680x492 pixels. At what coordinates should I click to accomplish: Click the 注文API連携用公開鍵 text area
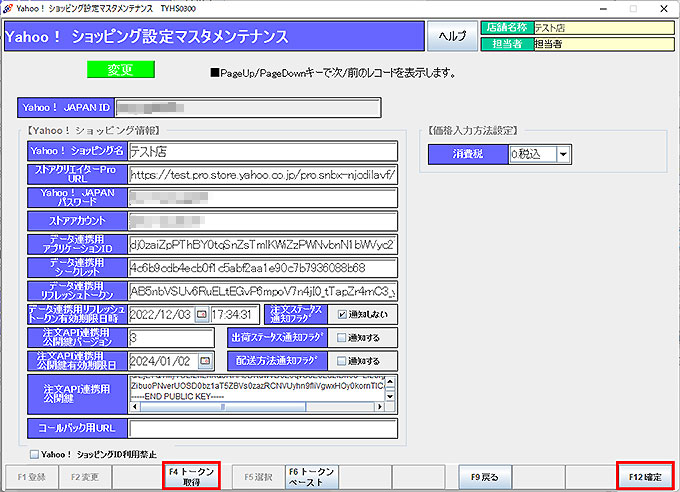pyautogui.click(x=257, y=389)
